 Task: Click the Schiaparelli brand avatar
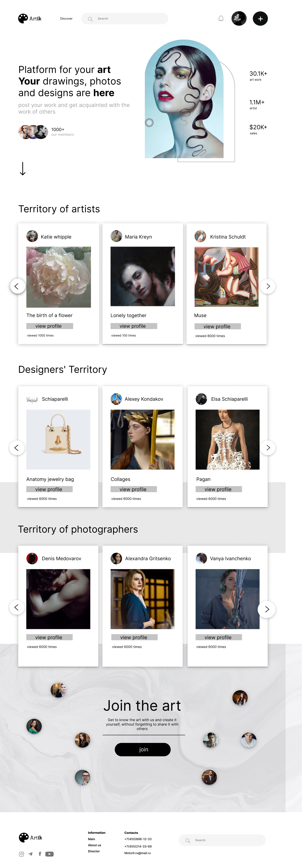[x=32, y=399]
